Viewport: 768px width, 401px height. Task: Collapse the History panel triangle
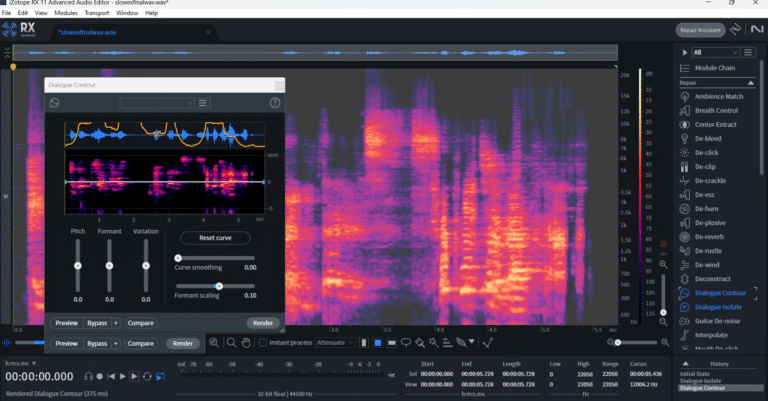point(686,364)
